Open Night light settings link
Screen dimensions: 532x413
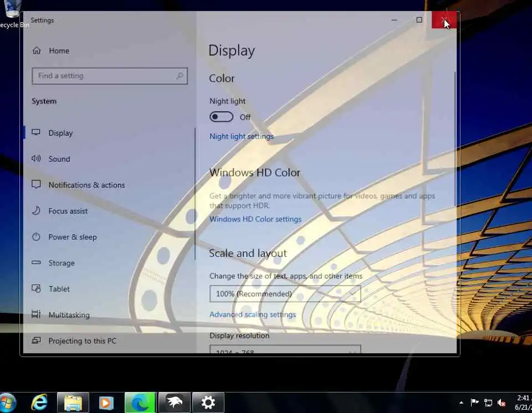click(241, 136)
